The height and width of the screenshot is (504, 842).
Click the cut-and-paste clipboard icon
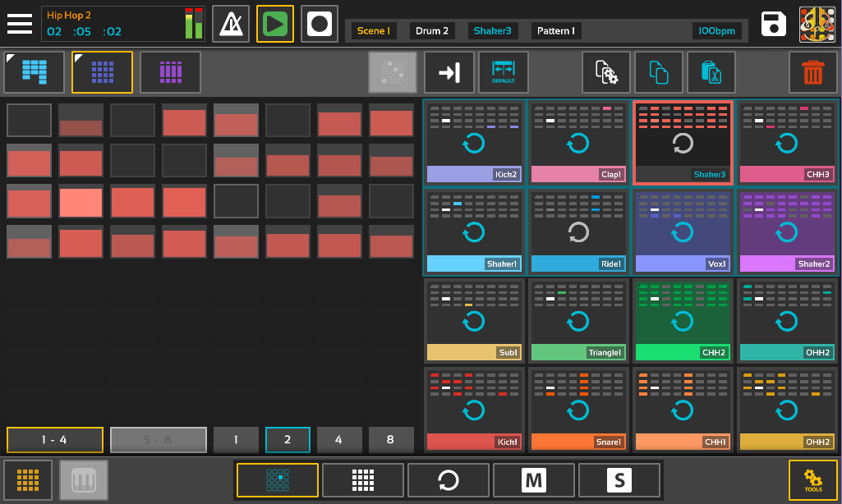(x=711, y=72)
